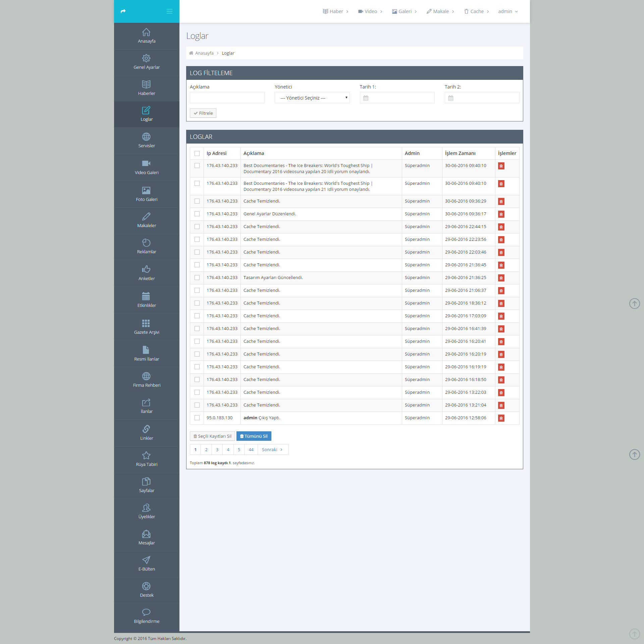Delete the Genel Ayarlar Düzenlendi log entry
This screenshot has height=644, width=644.
coord(501,214)
